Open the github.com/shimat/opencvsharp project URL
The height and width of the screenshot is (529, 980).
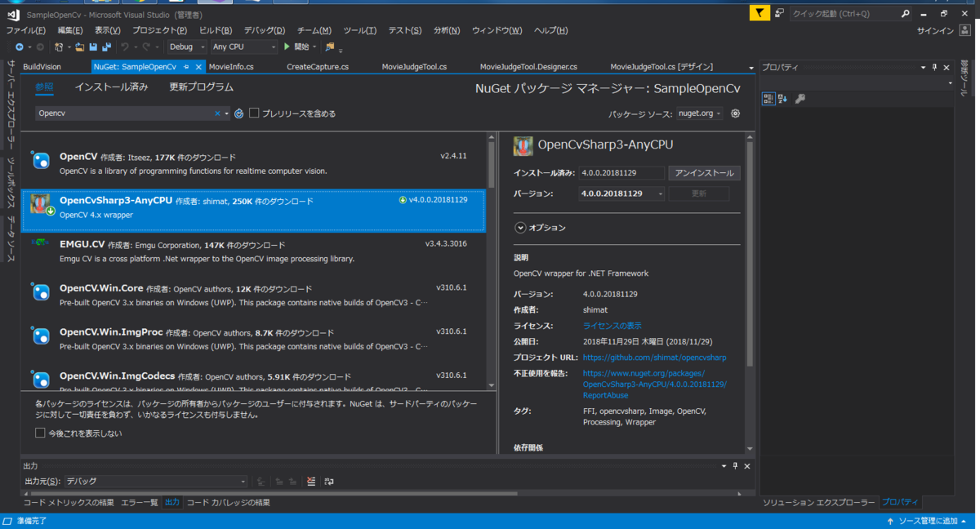point(654,358)
